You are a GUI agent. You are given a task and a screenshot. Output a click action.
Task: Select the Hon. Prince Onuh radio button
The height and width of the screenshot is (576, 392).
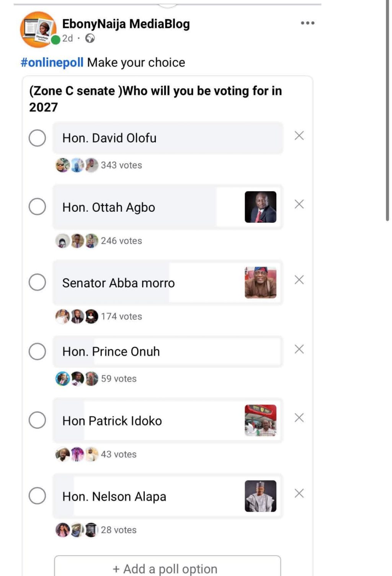(x=37, y=351)
